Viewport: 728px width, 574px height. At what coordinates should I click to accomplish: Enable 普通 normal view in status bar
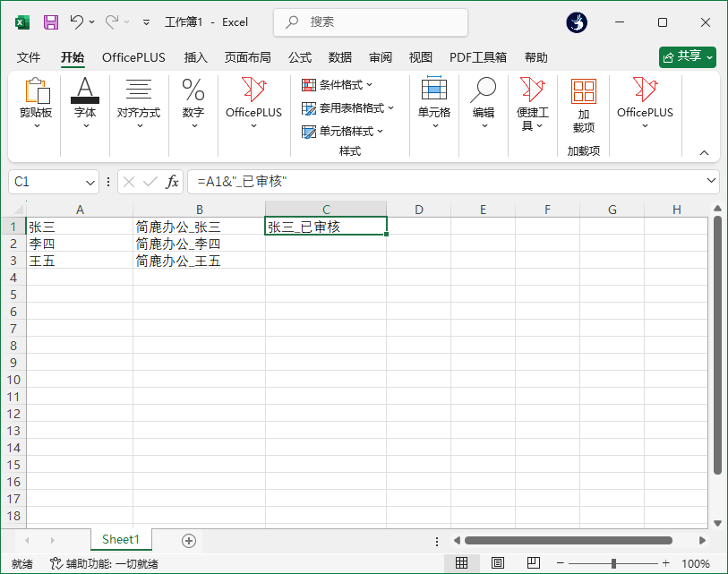point(463,562)
